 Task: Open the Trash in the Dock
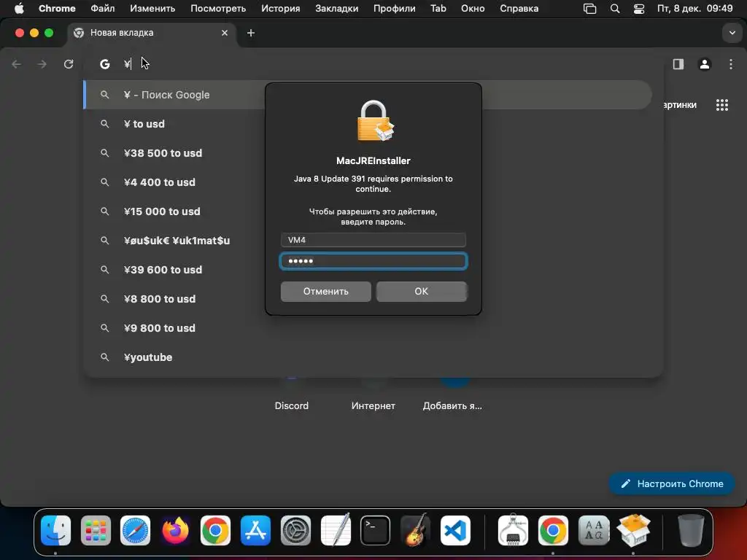coord(691,531)
